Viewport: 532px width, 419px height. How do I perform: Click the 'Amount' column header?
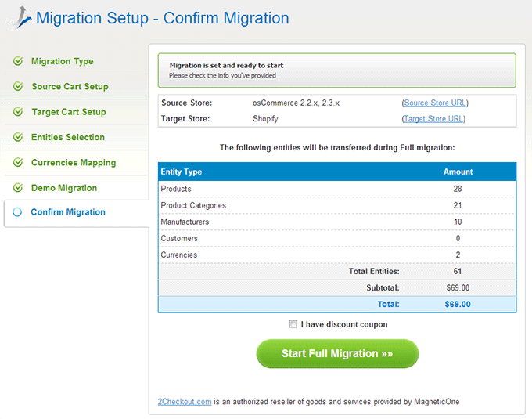(x=458, y=172)
